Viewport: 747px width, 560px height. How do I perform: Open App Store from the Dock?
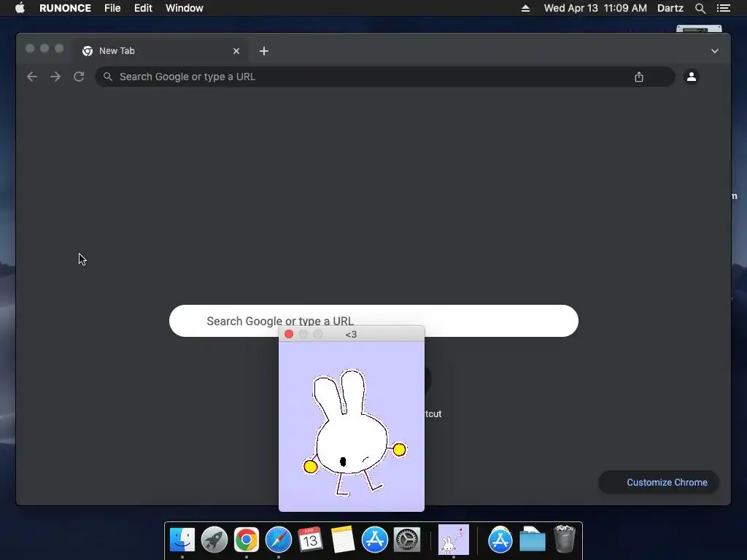click(x=375, y=540)
